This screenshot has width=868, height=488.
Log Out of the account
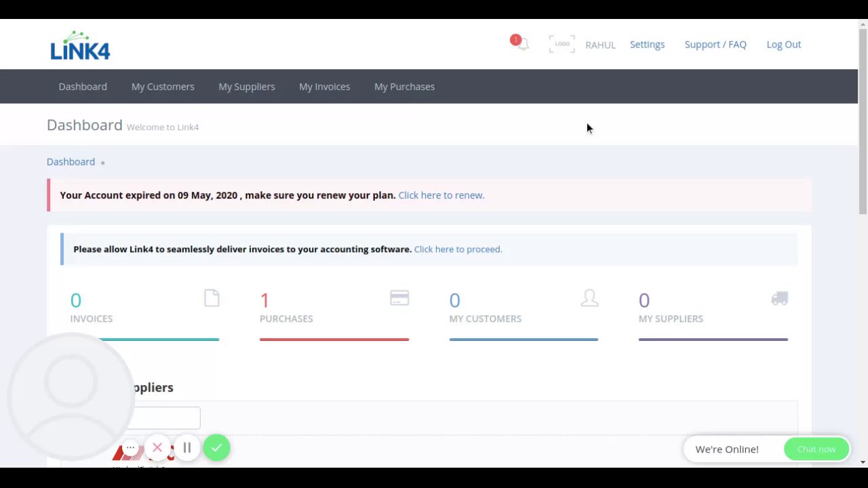[x=784, y=45]
